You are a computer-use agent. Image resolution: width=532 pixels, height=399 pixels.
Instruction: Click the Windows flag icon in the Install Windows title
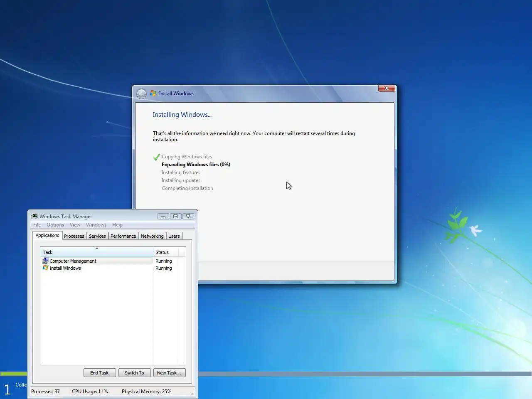pos(153,94)
